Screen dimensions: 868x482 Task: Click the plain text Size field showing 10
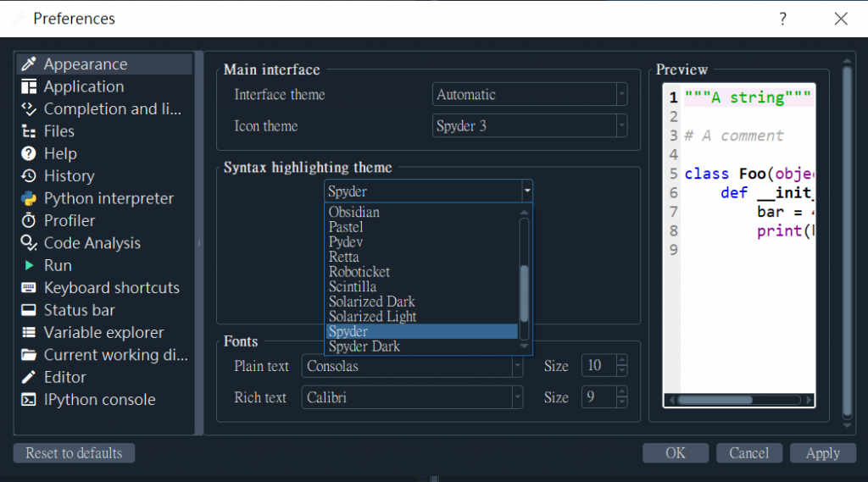click(599, 366)
